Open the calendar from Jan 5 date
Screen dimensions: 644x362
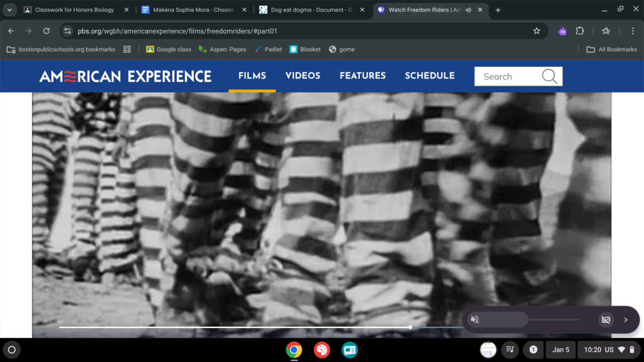click(561, 350)
